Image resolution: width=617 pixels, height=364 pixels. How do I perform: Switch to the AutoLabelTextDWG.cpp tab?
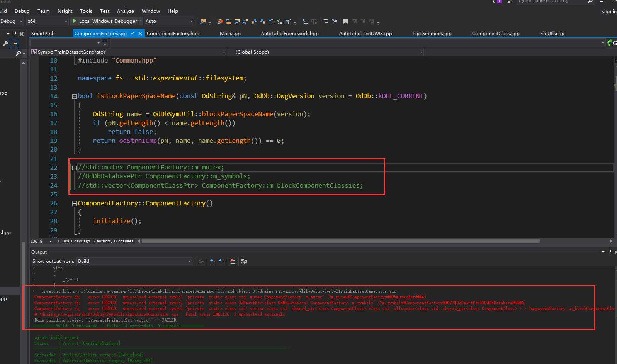click(x=365, y=34)
